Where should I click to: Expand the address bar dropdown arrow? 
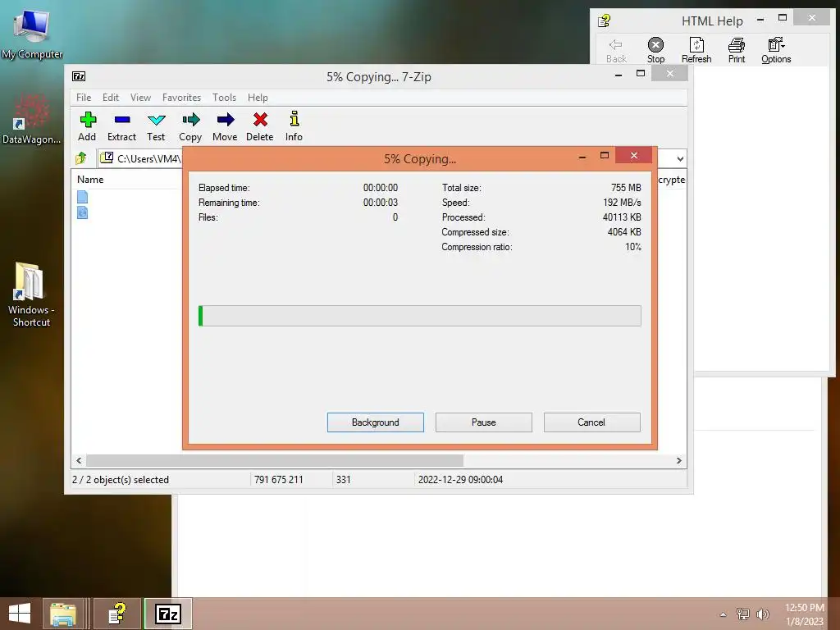680,158
